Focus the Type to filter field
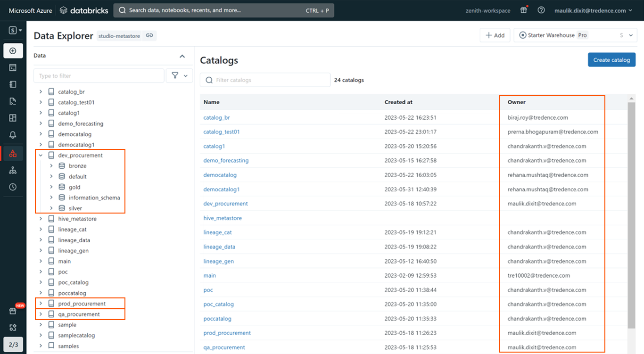Viewport: 644px width, 354px height. point(99,75)
